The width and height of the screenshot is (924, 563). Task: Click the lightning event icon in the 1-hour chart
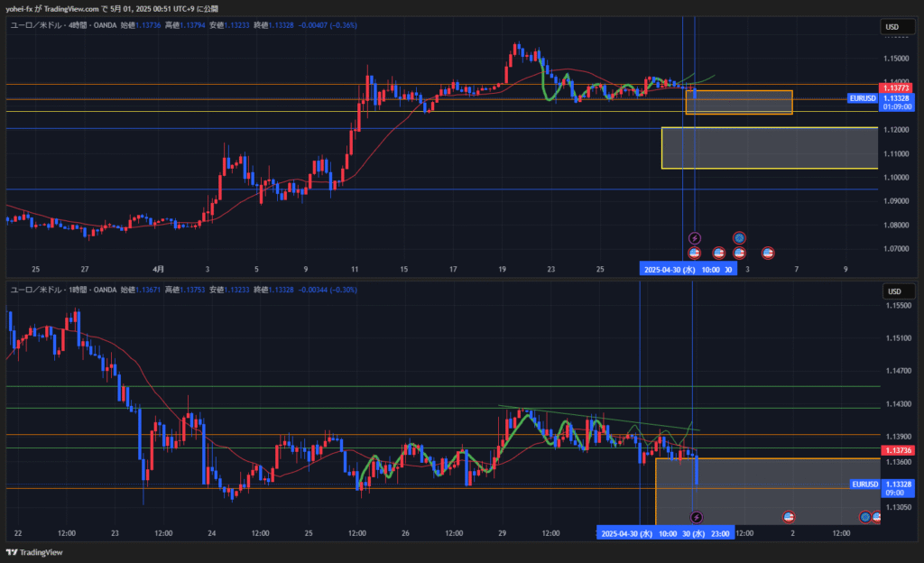(x=696, y=517)
